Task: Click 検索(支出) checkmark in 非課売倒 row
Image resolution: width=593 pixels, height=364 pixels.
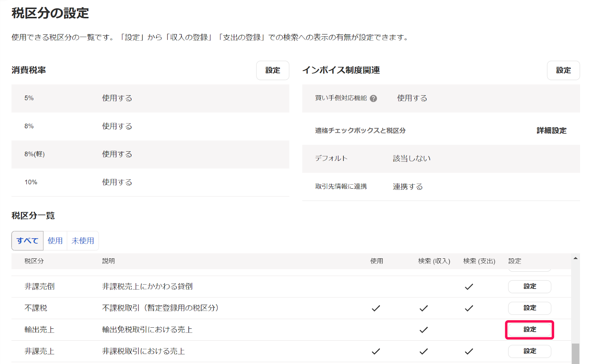Action: click(469, 287)
